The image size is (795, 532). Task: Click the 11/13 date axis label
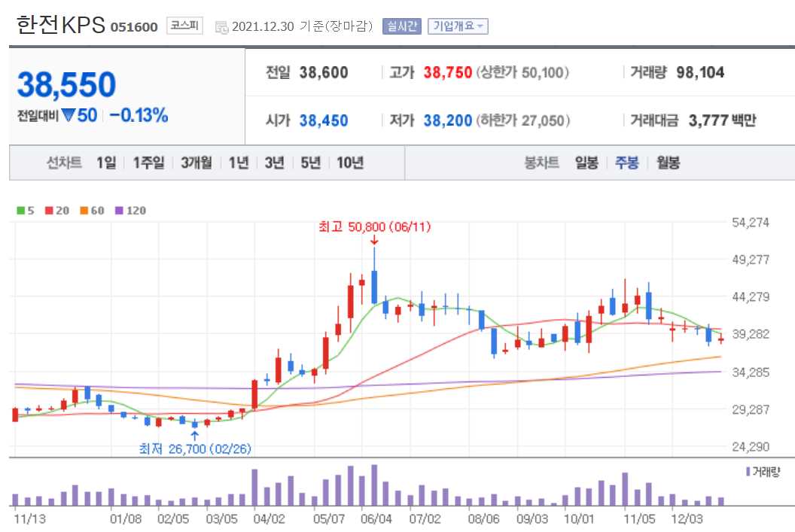(x=29, y=519)
